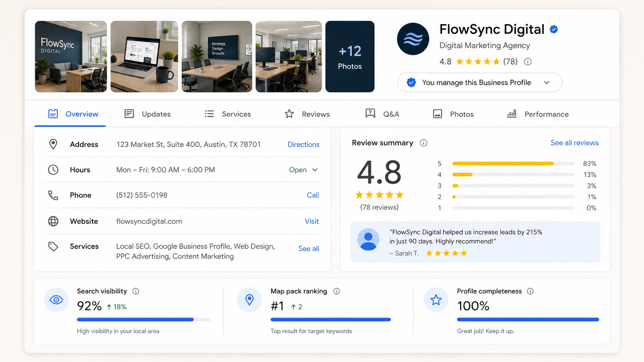Click the Search visibility progress bar

tap(144, 320)
